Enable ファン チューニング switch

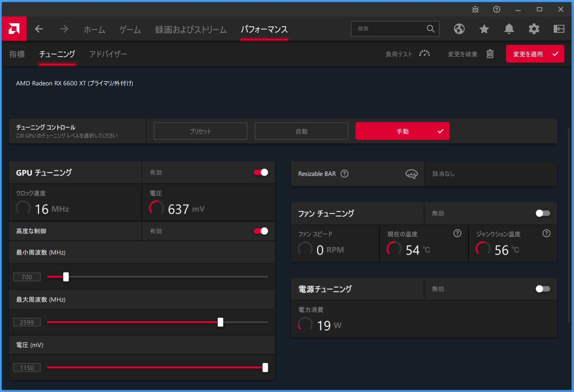pos(543,213)
